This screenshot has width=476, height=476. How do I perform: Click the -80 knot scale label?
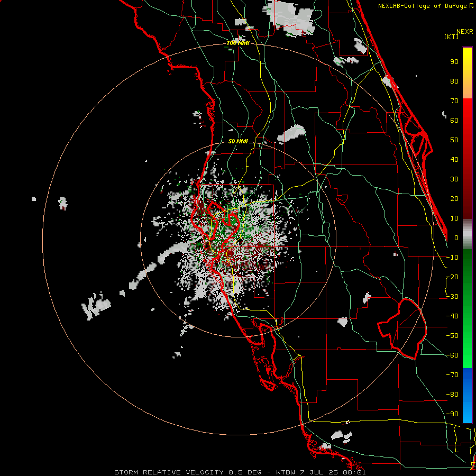452,395
